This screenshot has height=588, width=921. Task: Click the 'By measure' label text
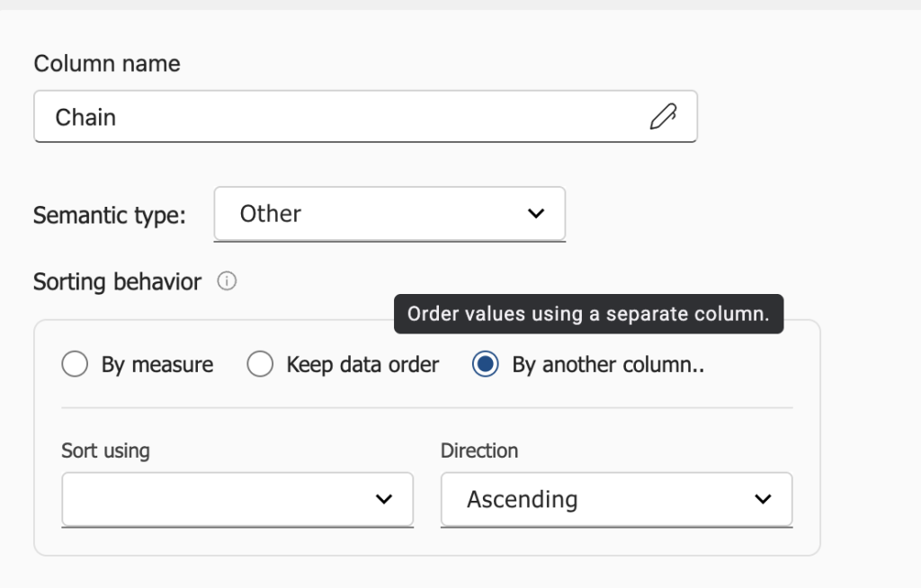[x=157, y=365]
